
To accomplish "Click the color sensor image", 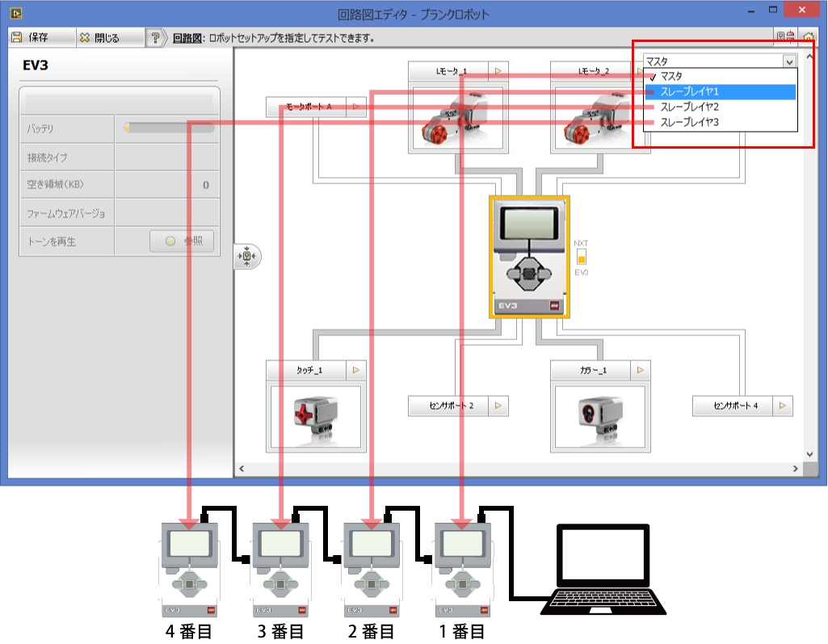I will pyautogui.click(x=600, y=417).
